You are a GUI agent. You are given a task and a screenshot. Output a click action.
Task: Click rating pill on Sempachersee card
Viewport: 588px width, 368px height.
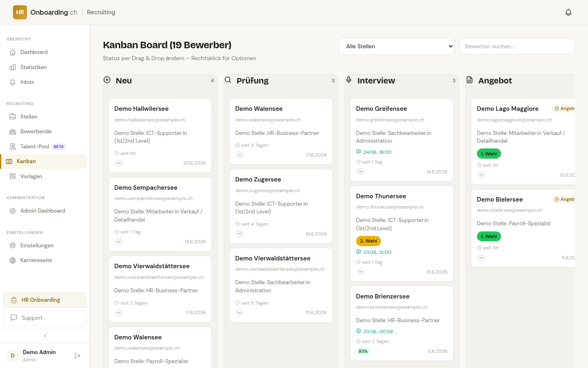(x=119, y=242)
